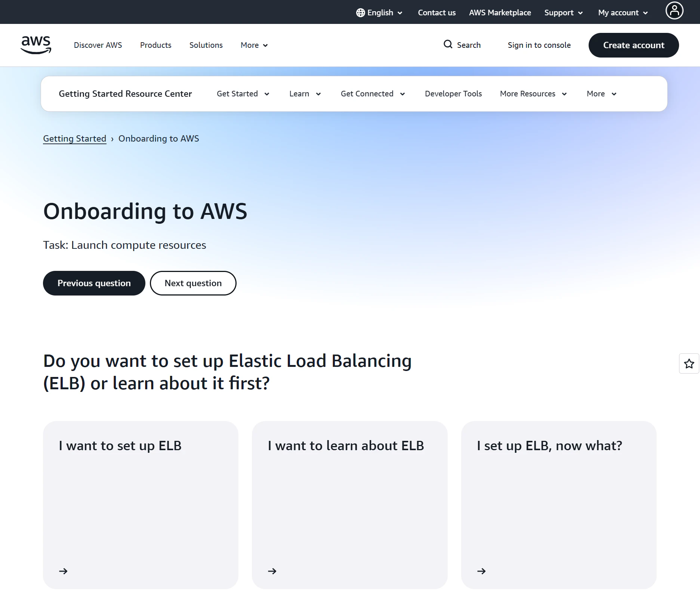Click the AWS logo
Viewport: 700px width, 597px height.
coord(36,45)
